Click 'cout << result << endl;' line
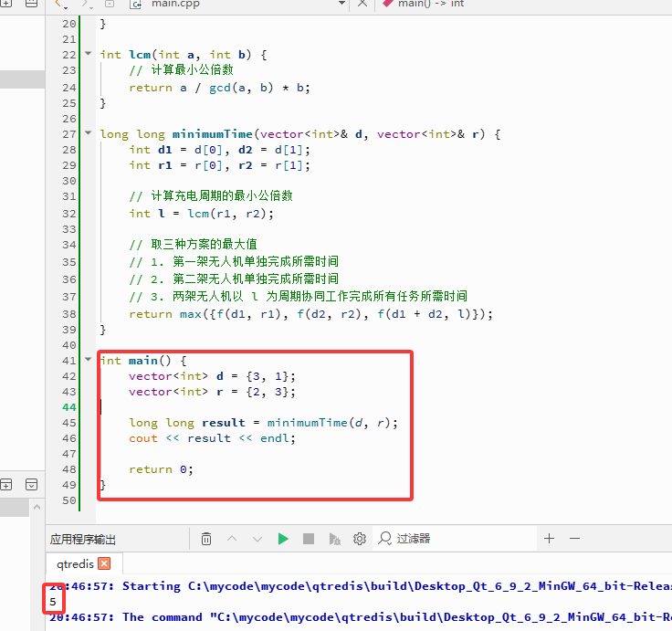The height and width of the screenshot is (631, 672). click(x=212, y=438)
